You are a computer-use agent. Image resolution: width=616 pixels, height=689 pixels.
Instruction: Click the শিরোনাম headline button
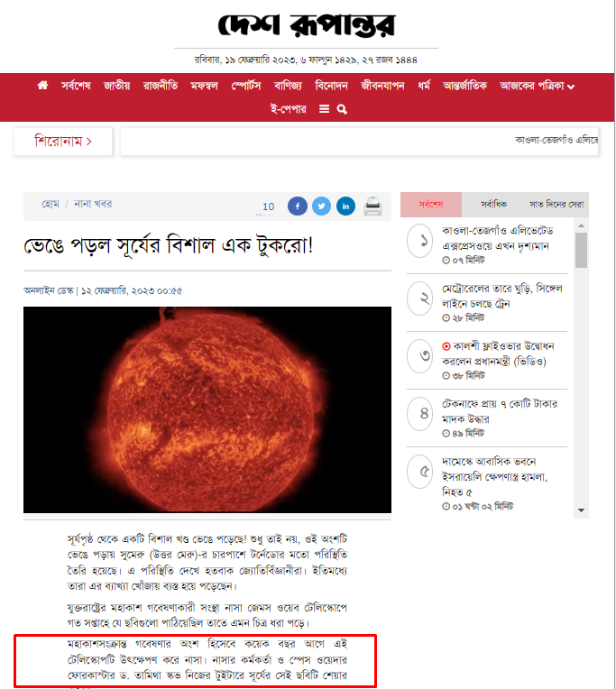point(63,142)
